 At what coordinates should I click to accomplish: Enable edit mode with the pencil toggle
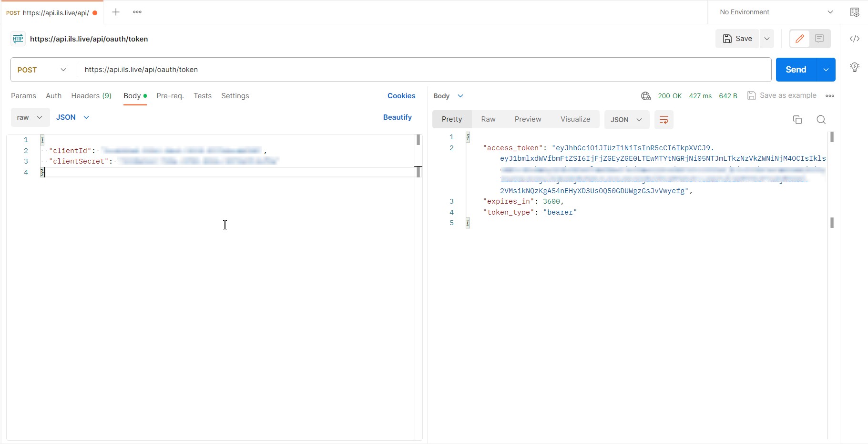(799, 39)
